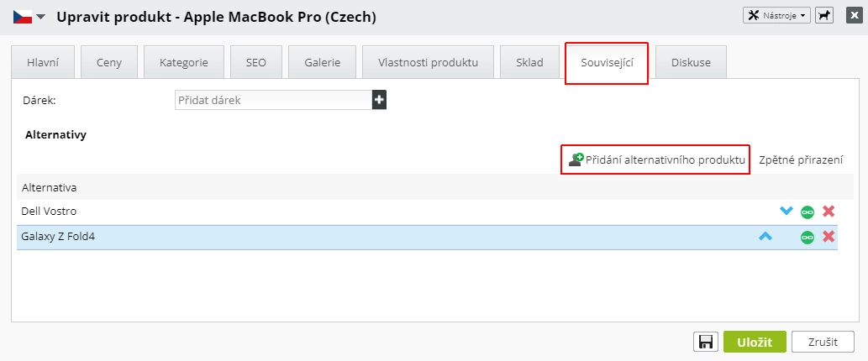
Task: Click the green link icon for Dell Vostro
Action: (808, 212)
